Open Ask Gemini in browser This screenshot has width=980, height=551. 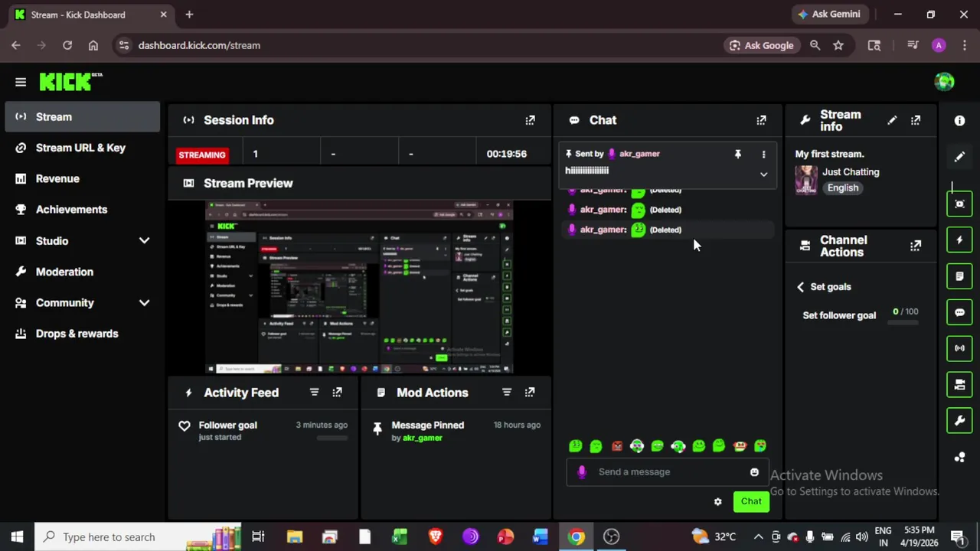click(830, 14)
